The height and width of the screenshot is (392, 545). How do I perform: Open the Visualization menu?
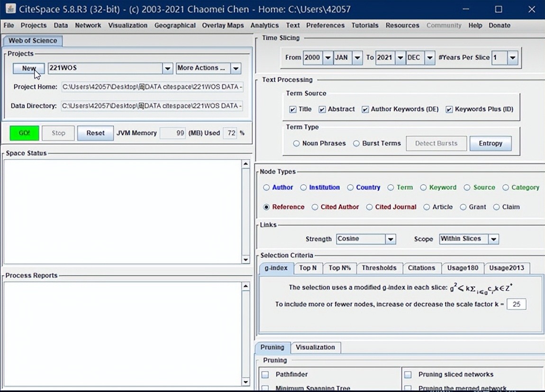pos(127,26)
